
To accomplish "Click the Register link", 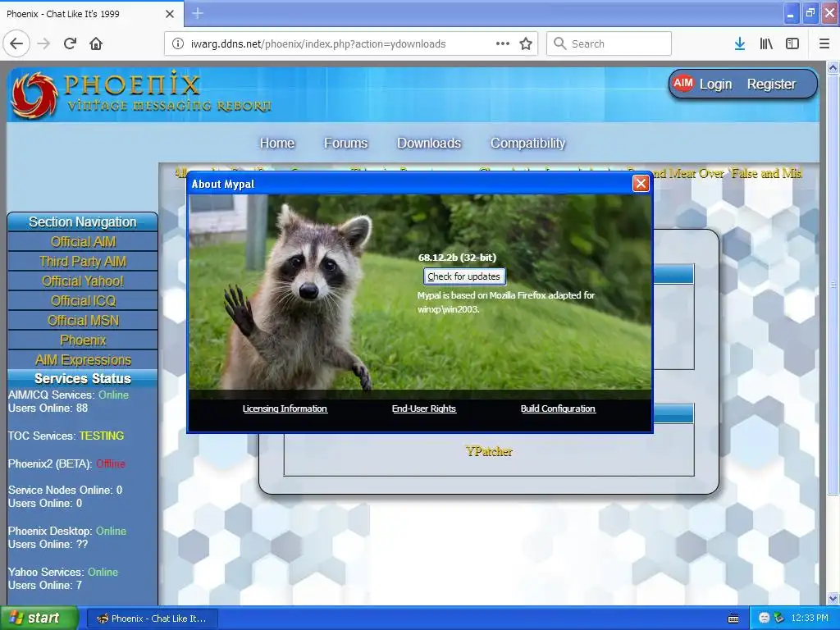I will point(771,84).
